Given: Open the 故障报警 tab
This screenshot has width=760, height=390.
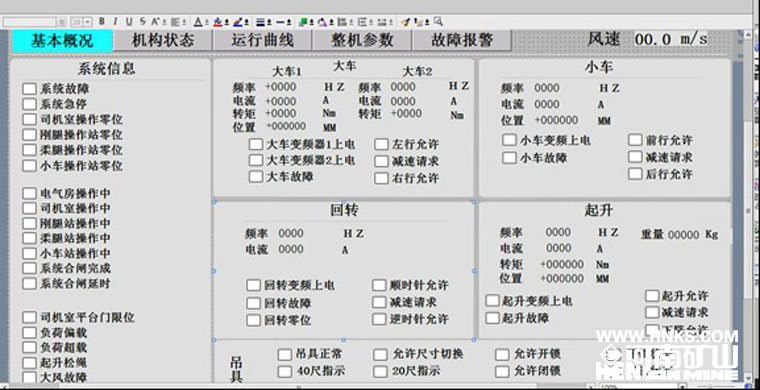Looking at the screenshot, I should [462, 40].
